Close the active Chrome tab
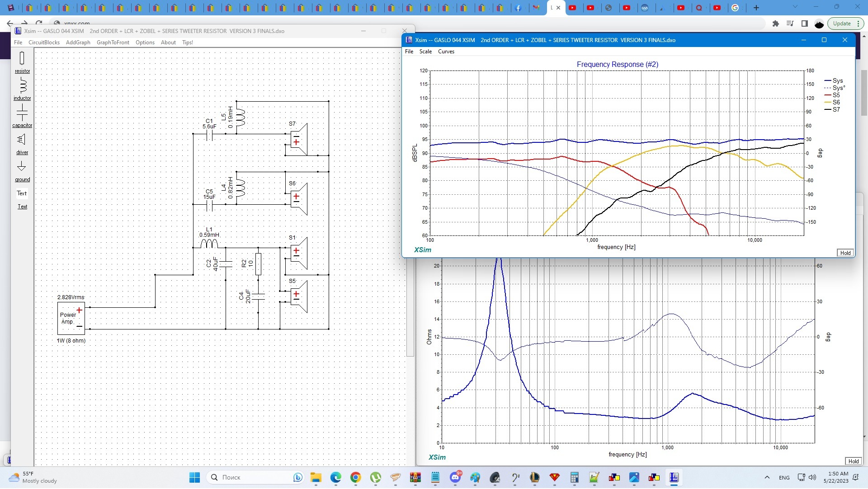 click(x=558, y=8)
